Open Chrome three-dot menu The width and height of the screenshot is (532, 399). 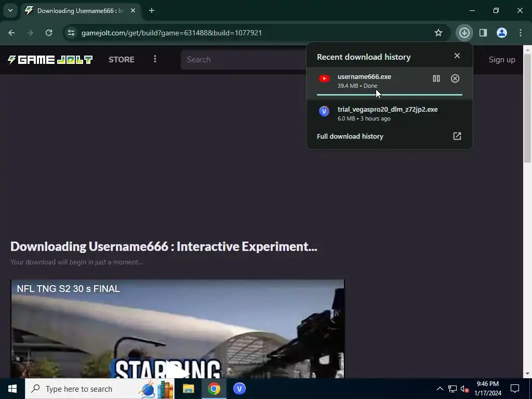[520, 33]
